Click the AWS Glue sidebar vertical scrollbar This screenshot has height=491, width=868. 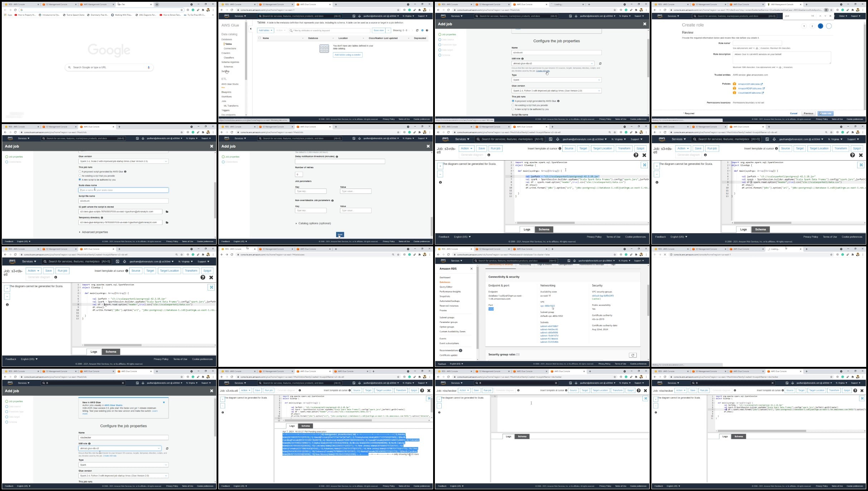(x=246, y=50)
